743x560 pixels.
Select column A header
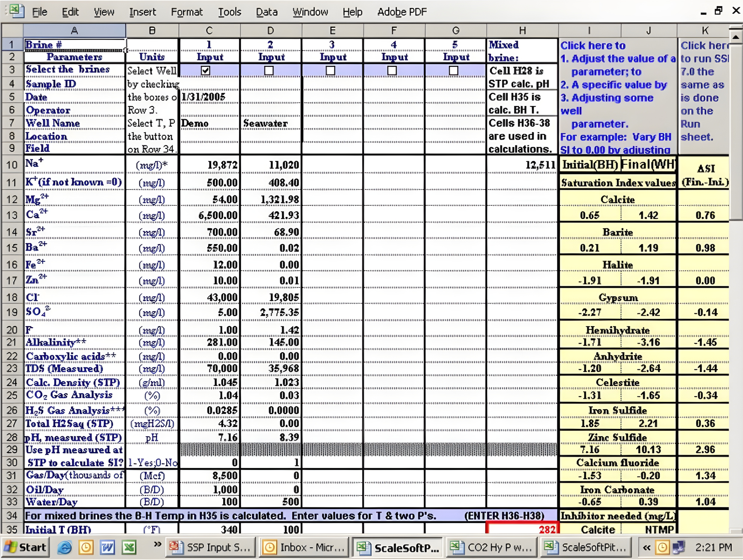point(74,30)
